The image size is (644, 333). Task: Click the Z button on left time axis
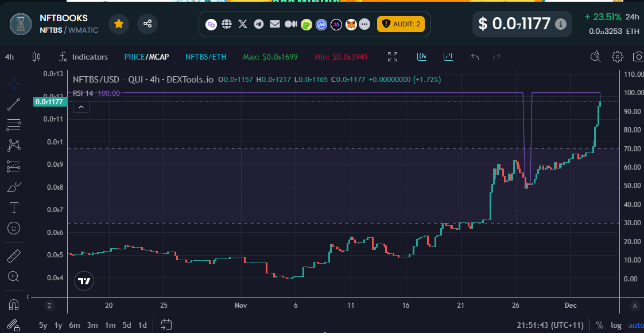click(x=49, y=305)
